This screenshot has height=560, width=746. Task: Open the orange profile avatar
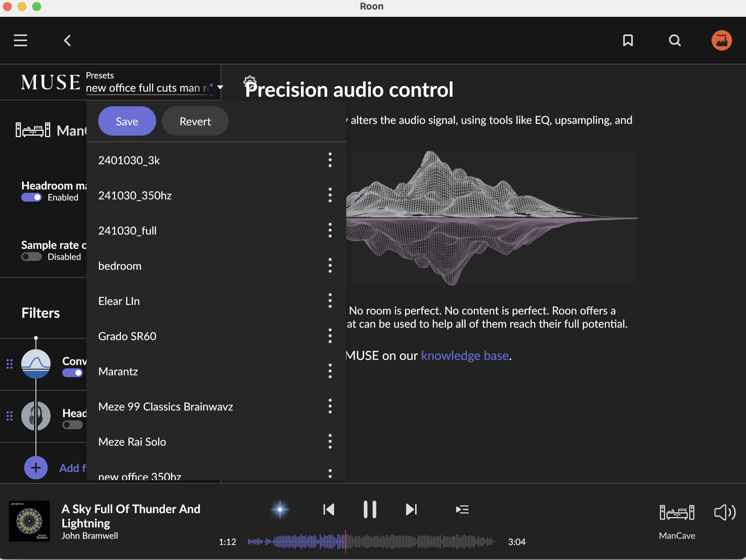coord(721,40)
